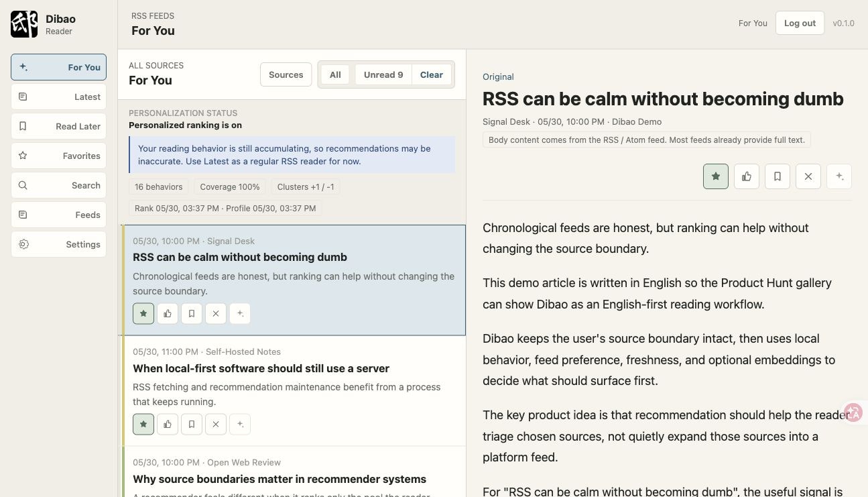The height and width of the screenshot is (497, 868).
Task: Click the Log out button
Action: 800,23
